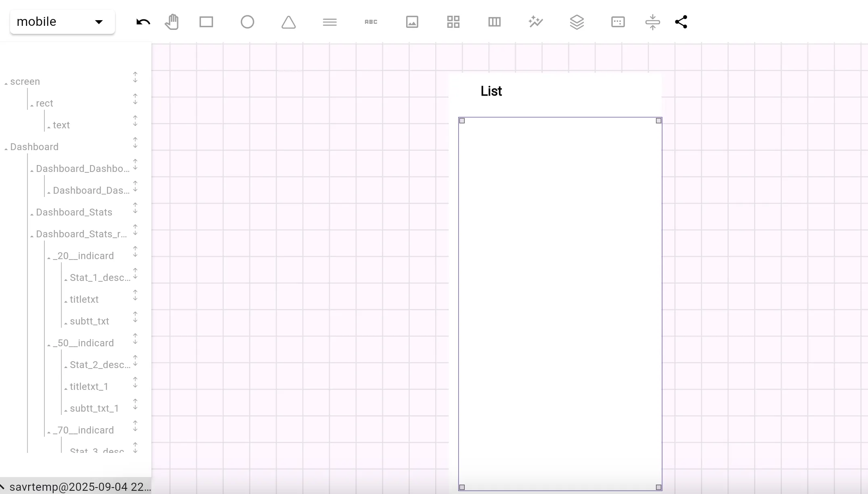Collapse the screen tree node

pos(6,83)
